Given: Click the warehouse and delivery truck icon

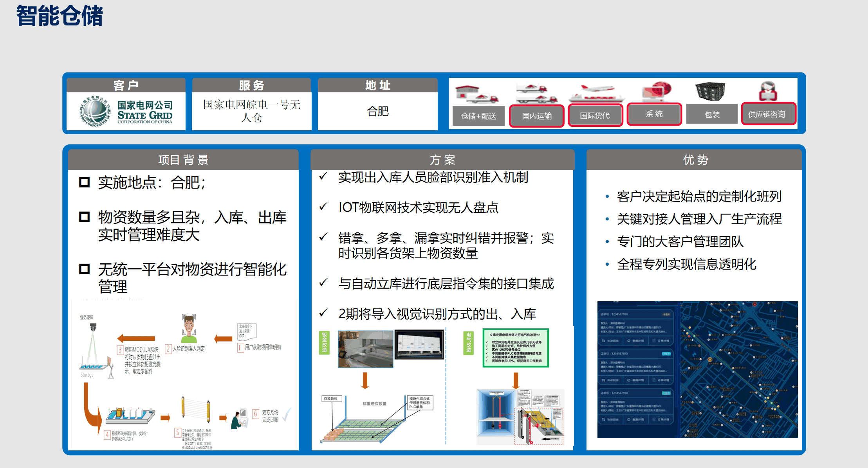Looking at the screenshot, I should pos(477,94).
